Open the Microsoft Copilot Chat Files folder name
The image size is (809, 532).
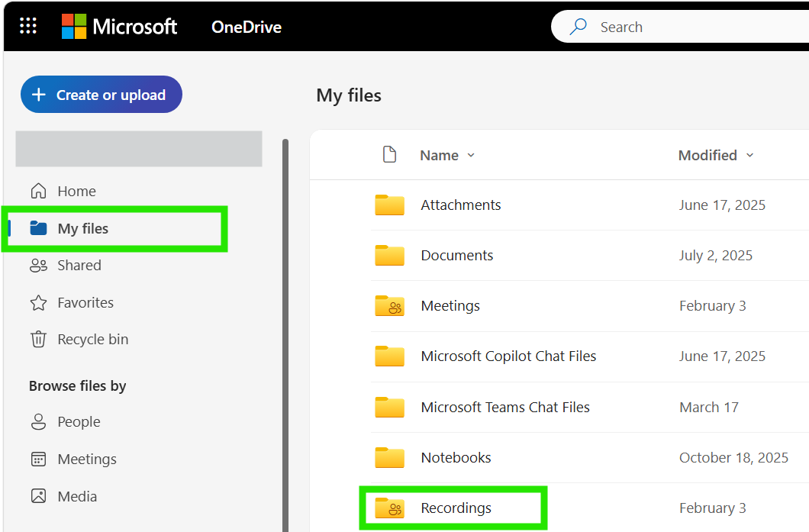[508, 356]
